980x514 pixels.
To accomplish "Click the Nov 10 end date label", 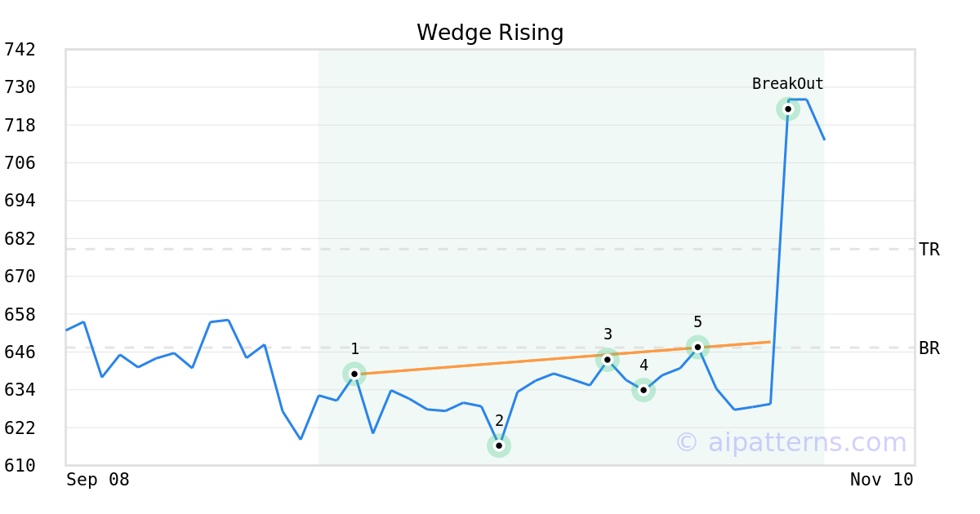I will 882,480.
